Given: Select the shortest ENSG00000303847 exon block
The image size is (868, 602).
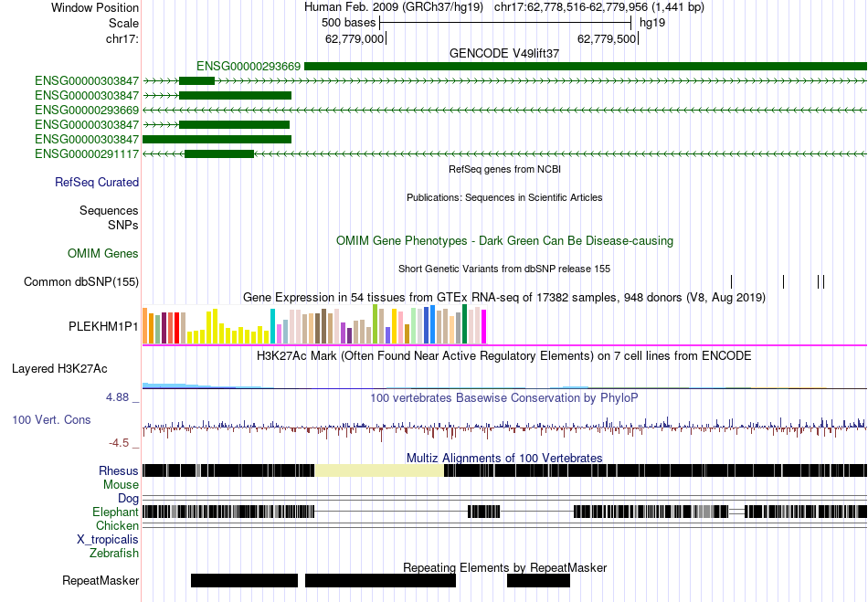Looking at the screenshot, I should coord(196,80).
